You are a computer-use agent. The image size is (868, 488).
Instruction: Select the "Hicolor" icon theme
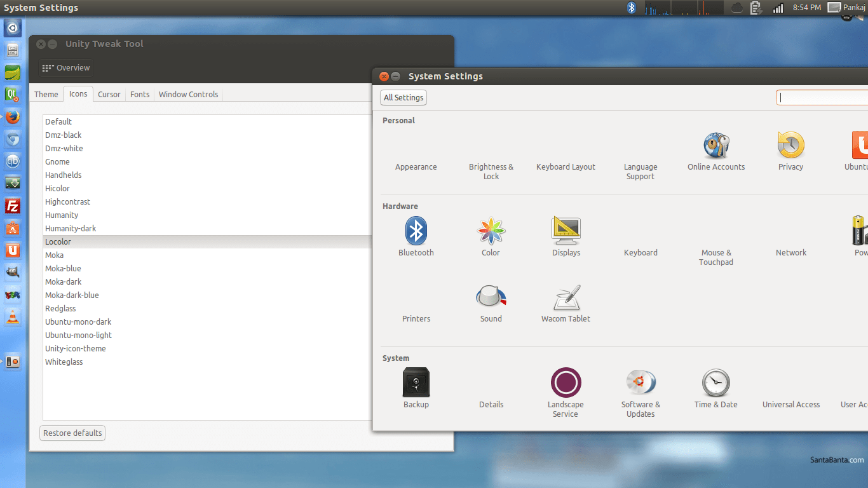click(207, 188)
